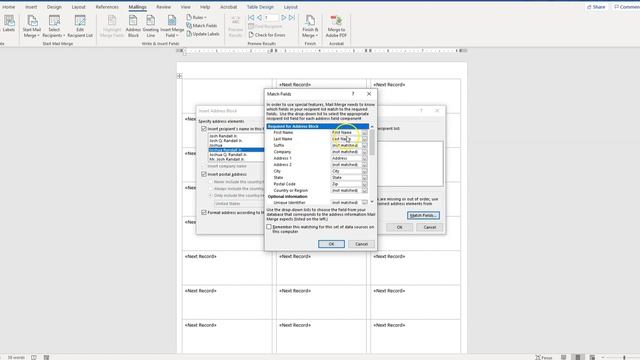Click Find Recipient in the ribbon
The height and width of the screenshot is (360, 640).
pos(265,26)
